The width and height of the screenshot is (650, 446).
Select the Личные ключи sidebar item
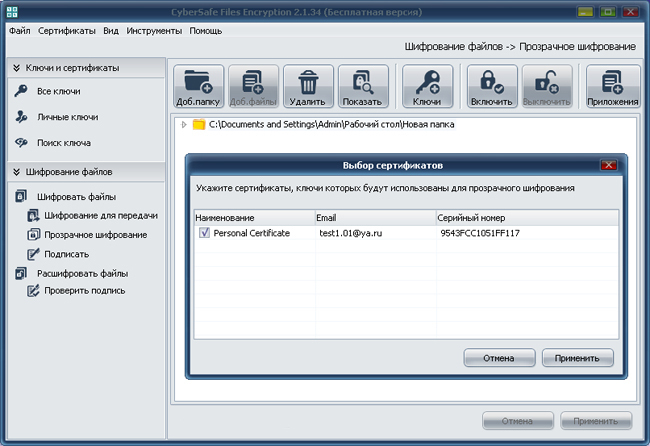[x=68, y=117]
